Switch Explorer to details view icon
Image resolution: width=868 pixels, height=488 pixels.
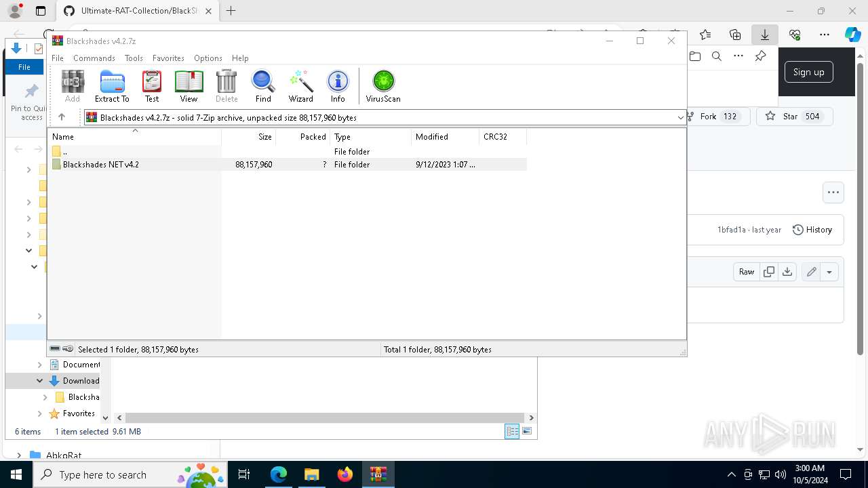(512, 431)
